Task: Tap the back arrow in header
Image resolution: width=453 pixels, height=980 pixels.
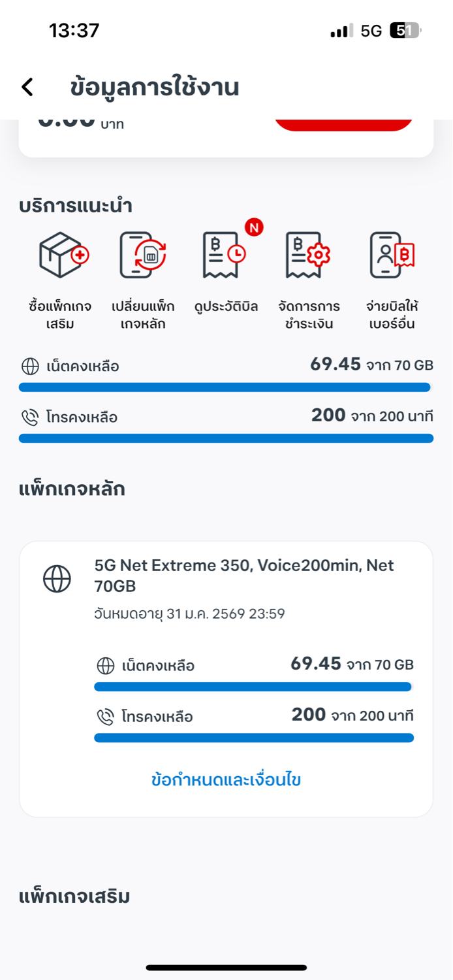Action: [x=27, y=87]
